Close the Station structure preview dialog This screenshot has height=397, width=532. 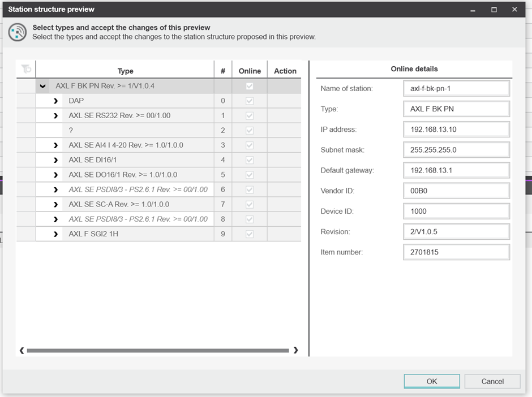(x=514, y=10)
